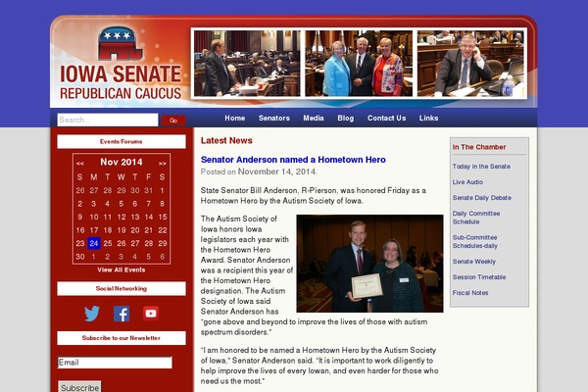
Task: Open the Senate Weekly link
Action: [474, 262]
